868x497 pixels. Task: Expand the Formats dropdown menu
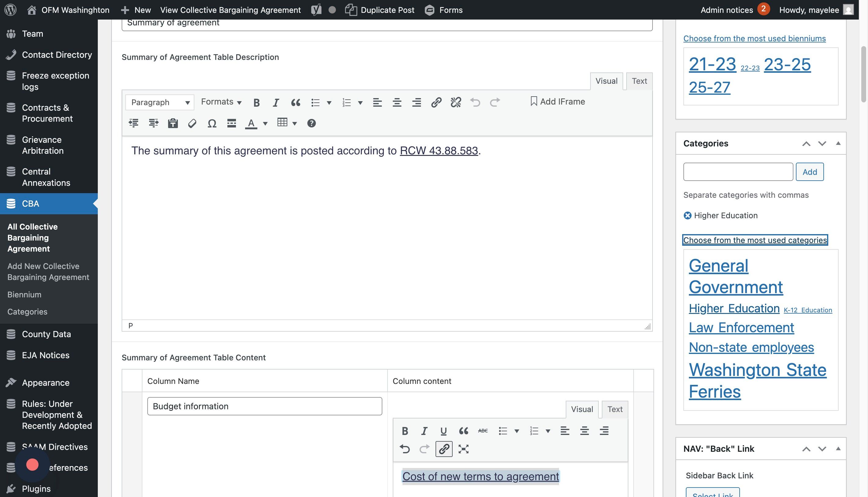pyautogui.click(x=221, y=102)
